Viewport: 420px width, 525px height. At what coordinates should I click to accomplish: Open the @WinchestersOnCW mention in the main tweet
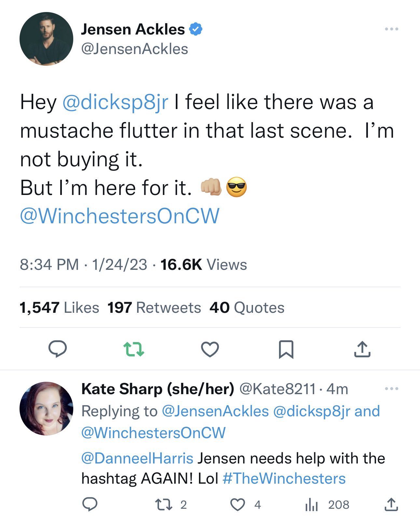119,216
